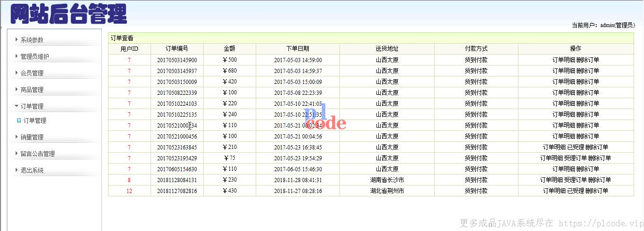Click 已受理 in the 20181127082816 row
The image size is (644, 231).
(x=575, y=191)
